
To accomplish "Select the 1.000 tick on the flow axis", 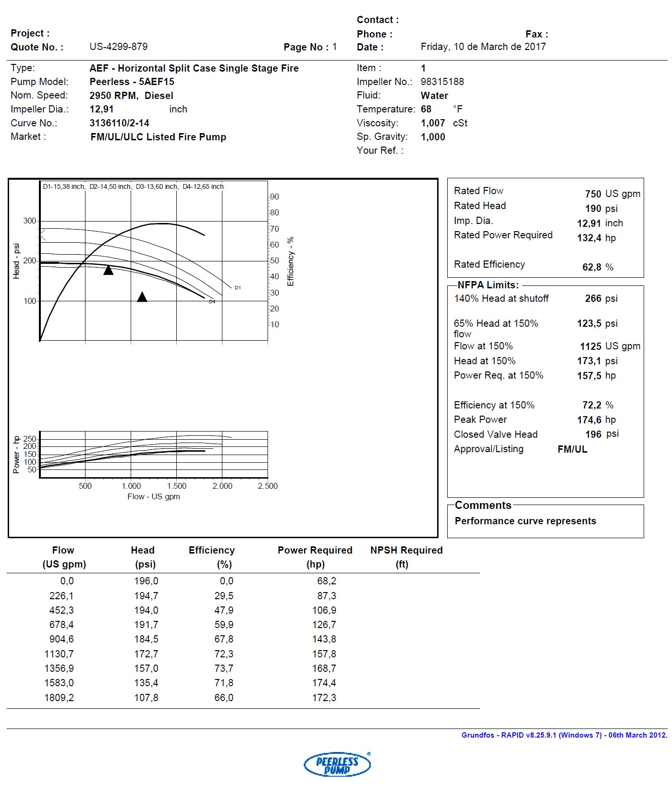I will [131, 486].
